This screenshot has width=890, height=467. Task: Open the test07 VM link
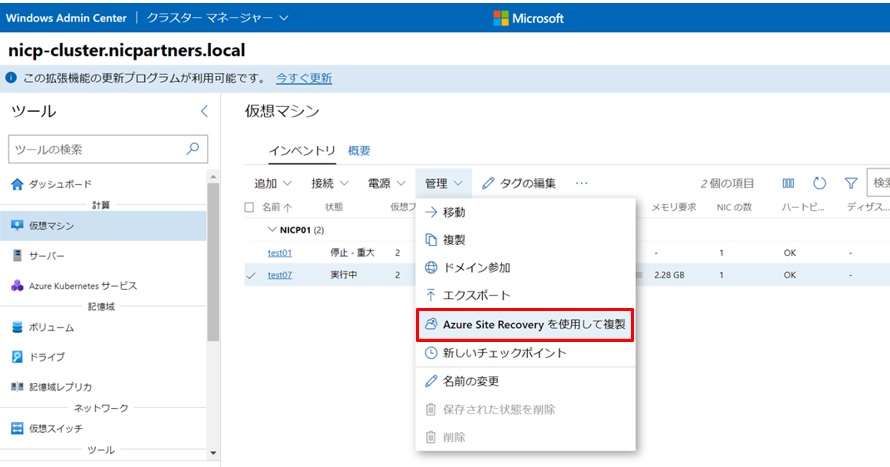click(280, 275)
